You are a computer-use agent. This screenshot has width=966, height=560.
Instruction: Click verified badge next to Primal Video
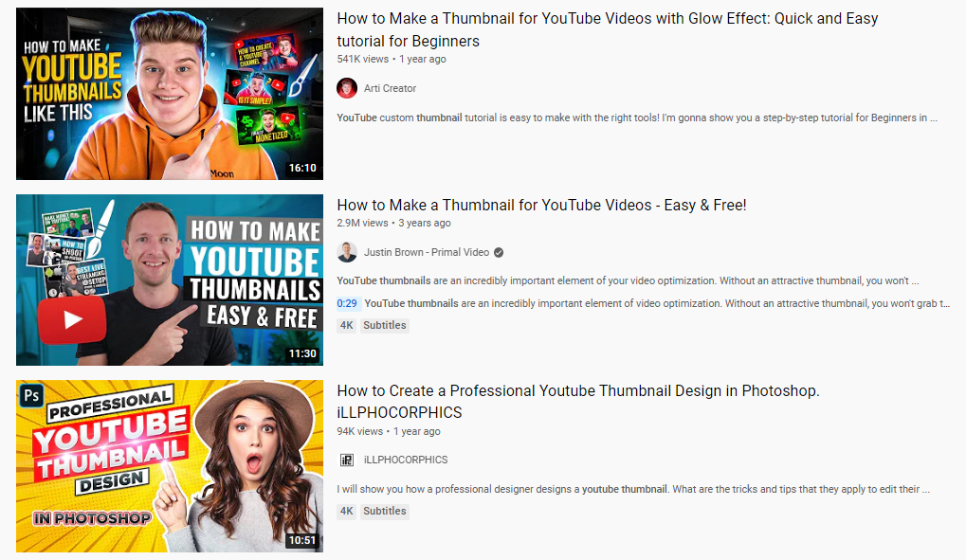point(499,252)
